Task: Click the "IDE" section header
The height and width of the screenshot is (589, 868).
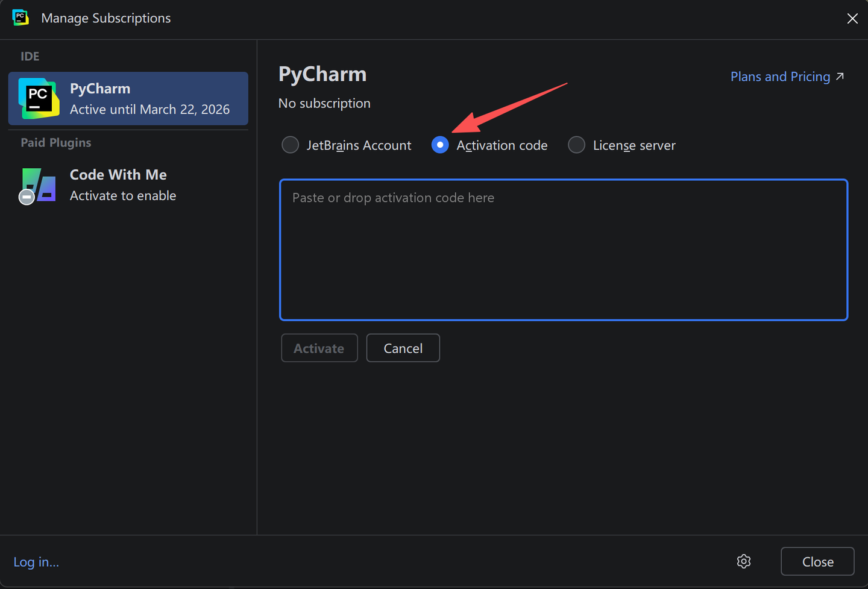Action: (30, 56)
